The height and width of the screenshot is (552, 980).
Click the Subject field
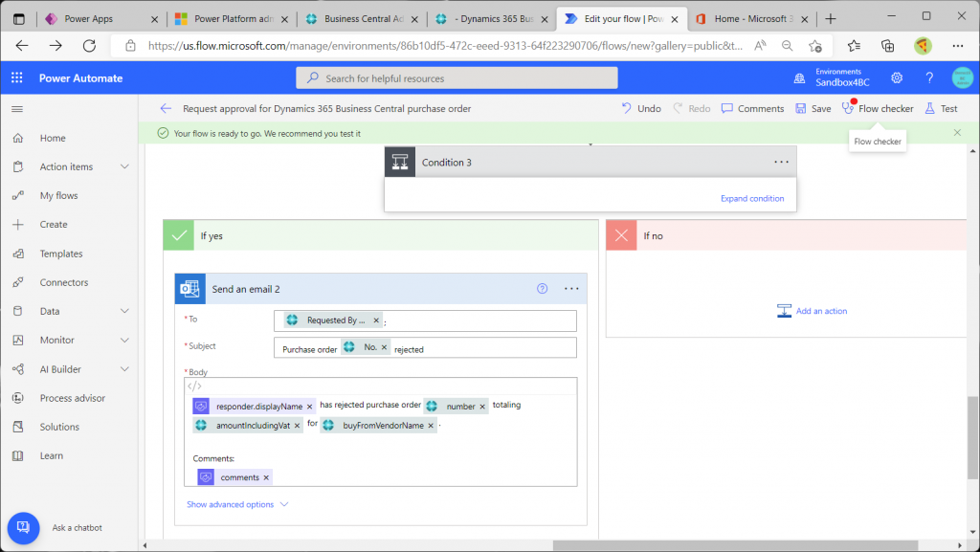(x=425, y=348)
